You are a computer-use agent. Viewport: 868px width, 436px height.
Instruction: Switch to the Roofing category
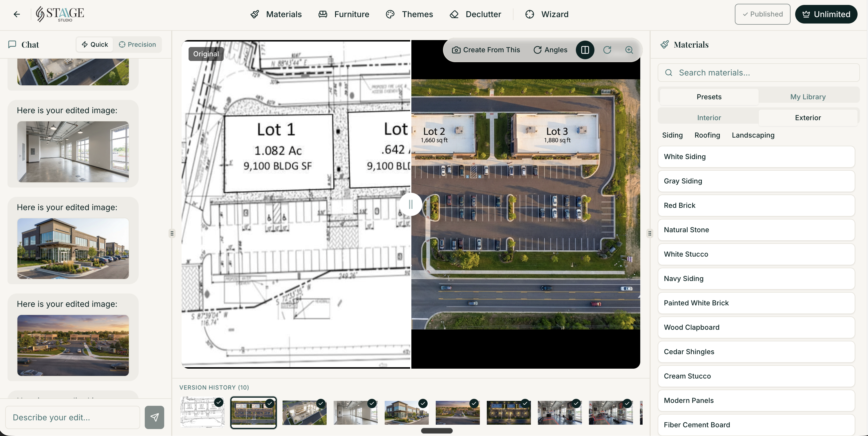click(x=707, y=135)
